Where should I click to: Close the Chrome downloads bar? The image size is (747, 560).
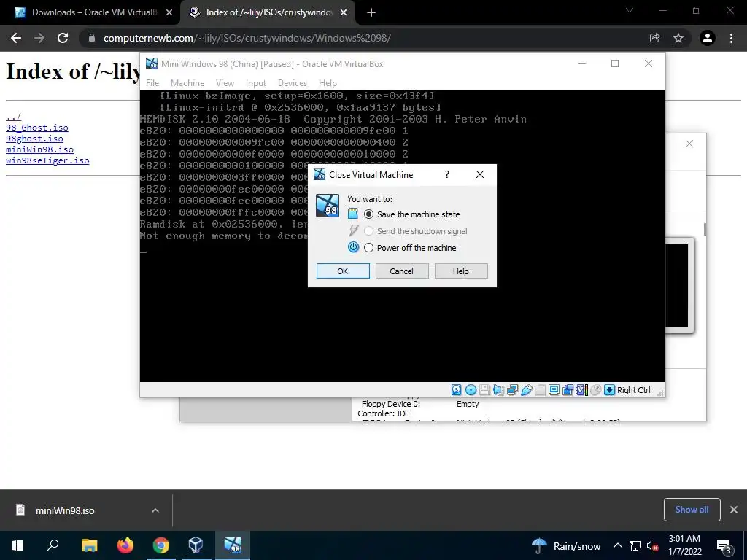(734, 510)
